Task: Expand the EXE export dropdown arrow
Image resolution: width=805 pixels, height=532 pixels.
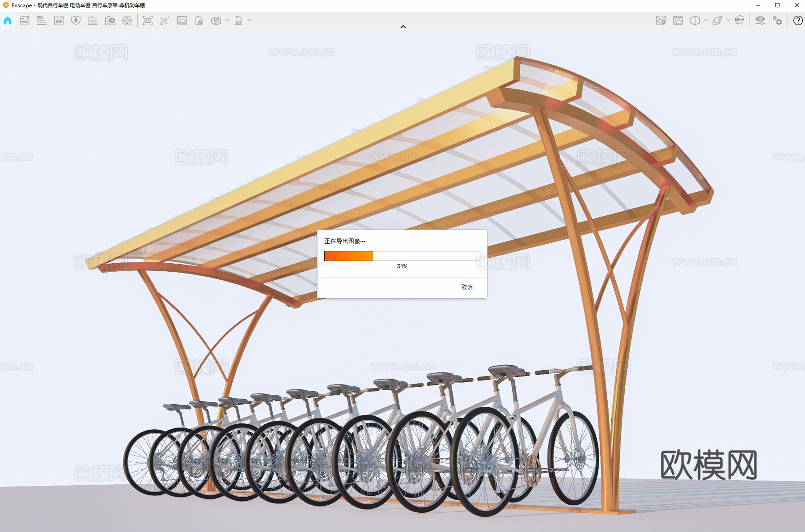Action: (250, 20)
